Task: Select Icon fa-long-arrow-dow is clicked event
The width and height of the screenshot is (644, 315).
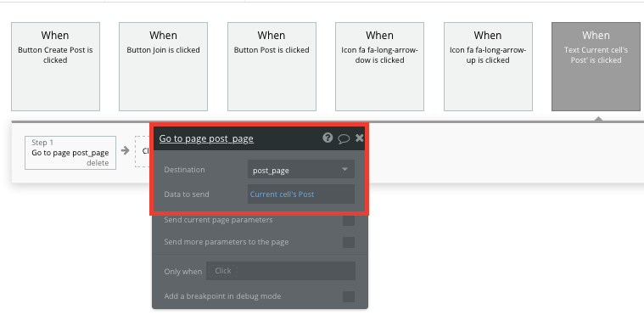Action: 379,66
